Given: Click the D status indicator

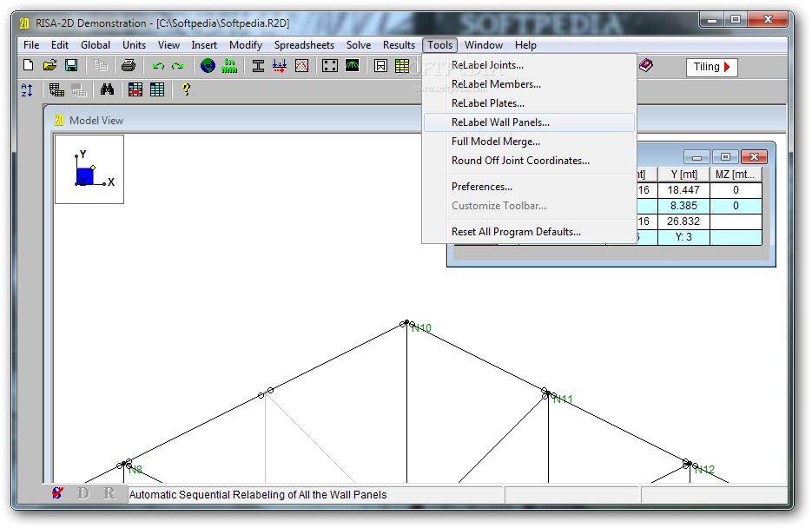Looking at the screenshot, I should click(x=83, y=493).
